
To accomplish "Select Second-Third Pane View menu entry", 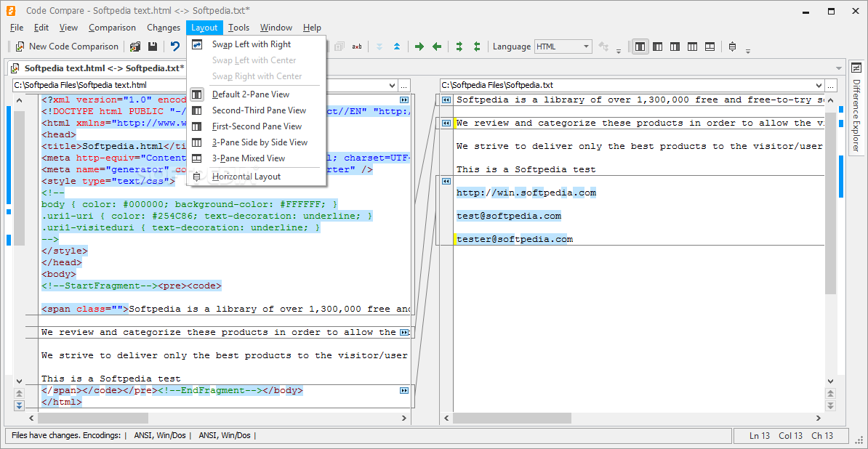I will tap(259, 110).
